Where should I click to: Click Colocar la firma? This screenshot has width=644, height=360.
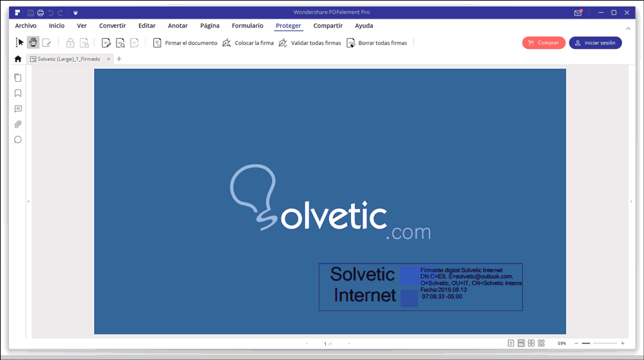(x=248, y=43)
